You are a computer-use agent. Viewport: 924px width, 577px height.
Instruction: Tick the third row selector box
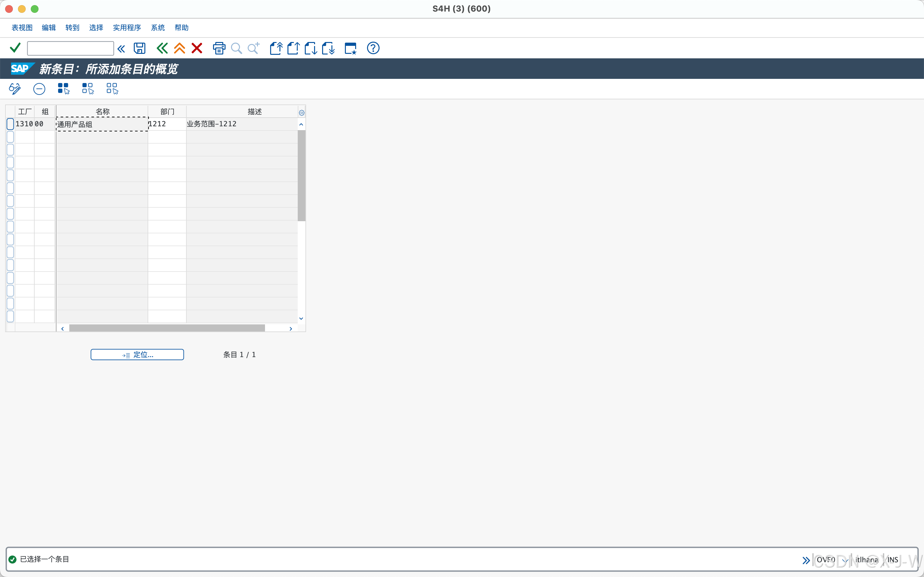[x=10, y=150]
